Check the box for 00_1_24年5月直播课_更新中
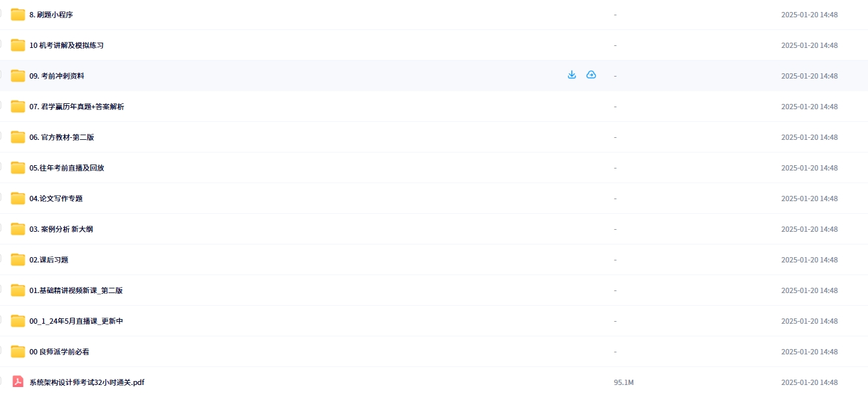The image size is (868, 395). click(1, 320)
